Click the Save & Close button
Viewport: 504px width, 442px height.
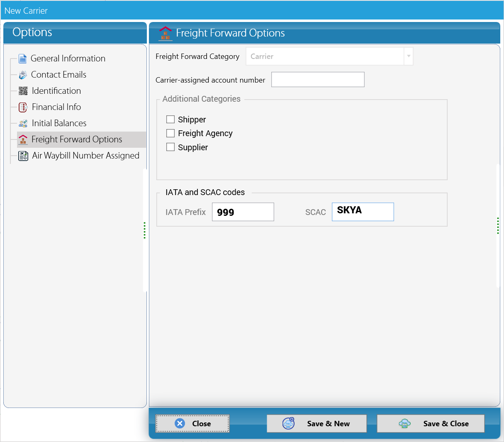[431, 423]
